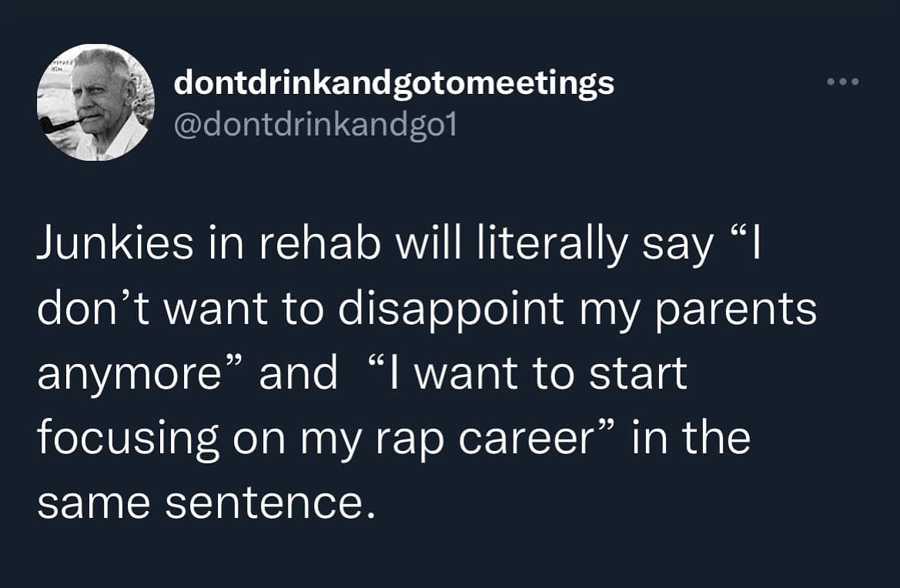Click the word "Junkies" in the tweet
Viewport: 900px width, 588px height.
point(115,244)
